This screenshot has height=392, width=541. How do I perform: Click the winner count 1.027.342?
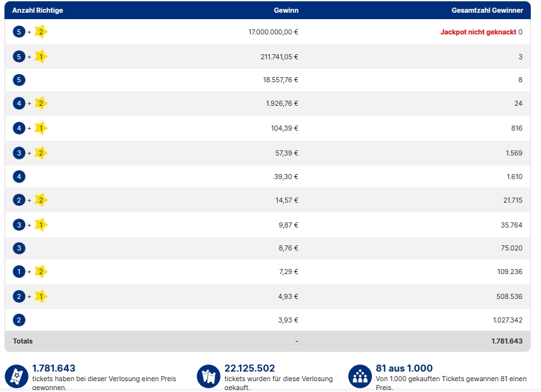(508, 320)
